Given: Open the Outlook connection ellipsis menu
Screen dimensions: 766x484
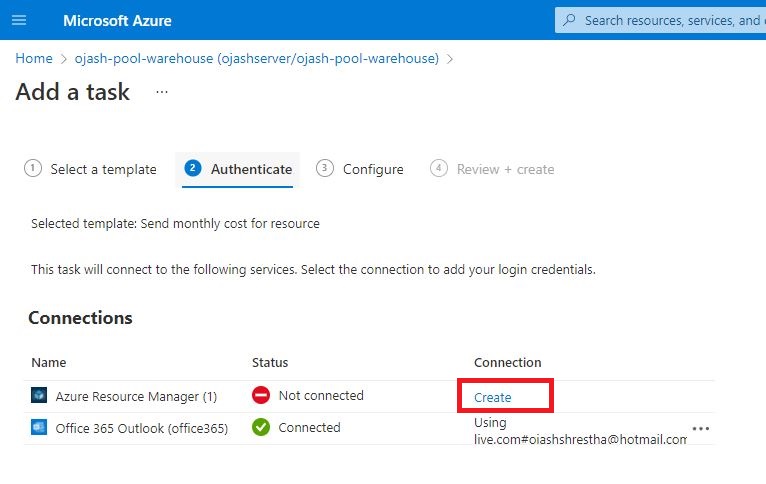Looking at the screenshot, I should pyautogui.click(x=701, y=429).
